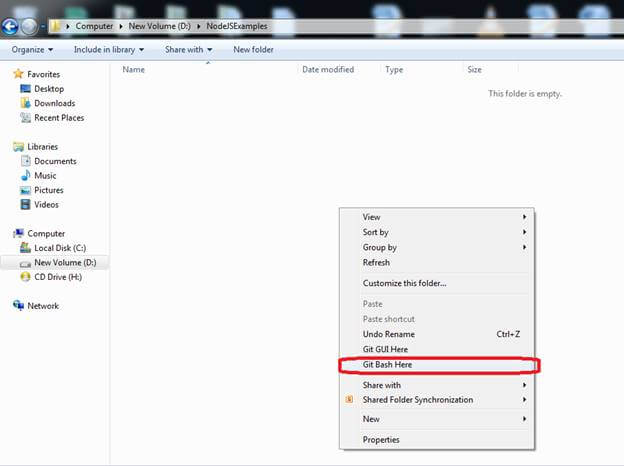Click the Music note icon
The width and height of the screenshot is (624, 466).
(x=25, y=175)
